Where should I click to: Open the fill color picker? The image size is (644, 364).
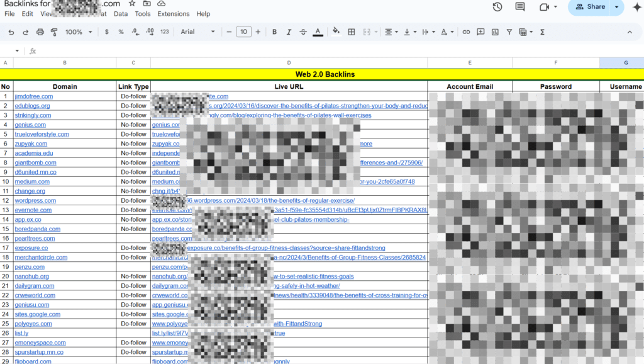tap(336, 31)
